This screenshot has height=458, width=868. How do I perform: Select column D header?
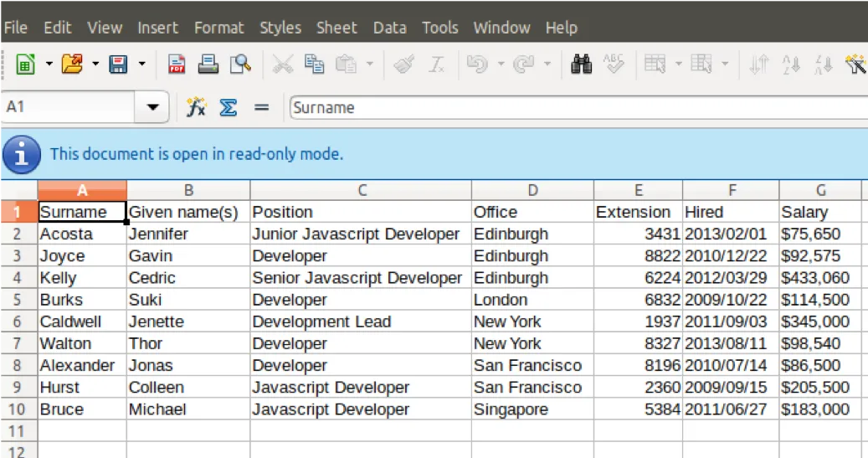[532, 190]
